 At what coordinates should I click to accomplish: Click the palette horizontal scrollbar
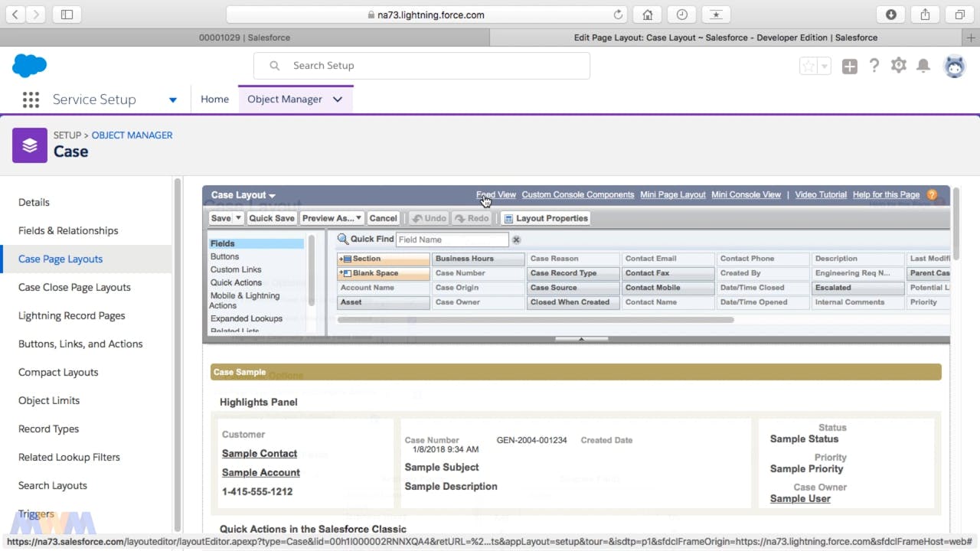pos(536,320)
